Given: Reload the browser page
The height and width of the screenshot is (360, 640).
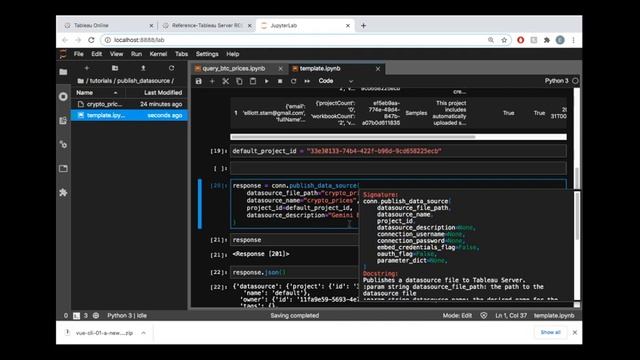Looking at the screenshot, I should click(x=91, y=40).
